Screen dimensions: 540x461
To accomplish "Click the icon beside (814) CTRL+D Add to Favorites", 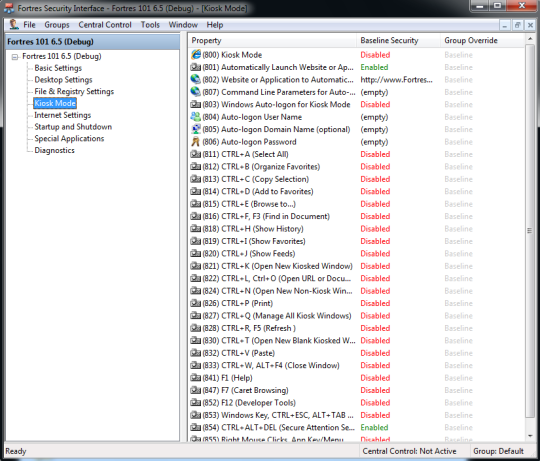I will tap(196, 191).
